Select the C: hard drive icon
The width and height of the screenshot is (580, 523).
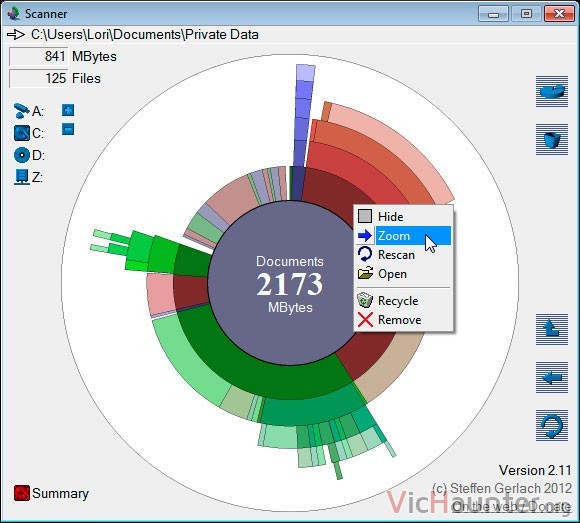21,133
